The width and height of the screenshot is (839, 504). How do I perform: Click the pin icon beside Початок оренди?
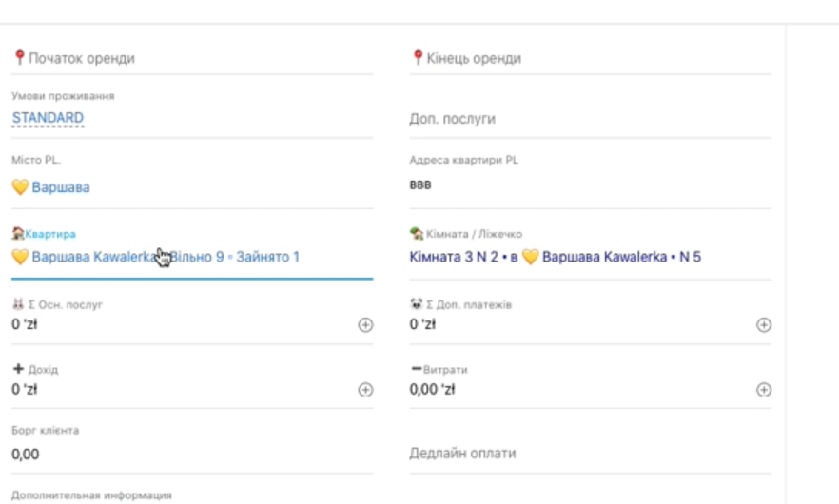[18, 58]
